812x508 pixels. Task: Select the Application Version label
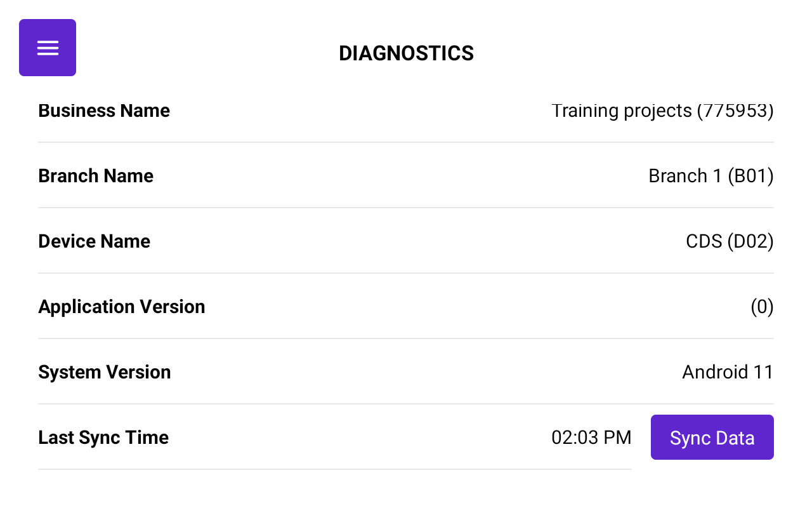pyautogui.click(x=121, y=307)
